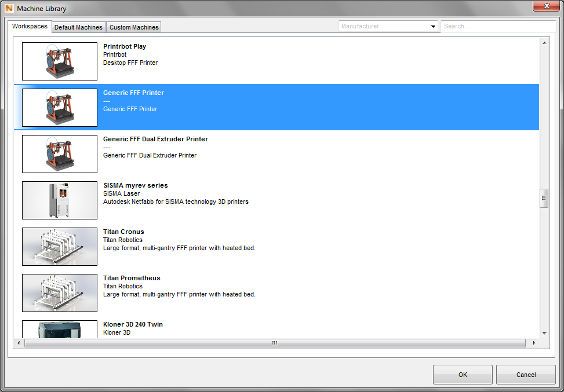The image size is (564, 392).
Task: Click the Titan Cronus title
Action: [123, 232]
